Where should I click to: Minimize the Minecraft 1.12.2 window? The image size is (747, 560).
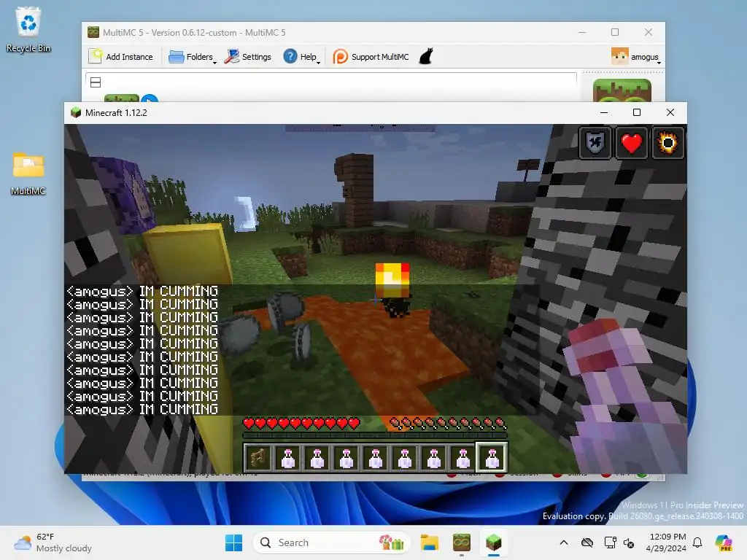604,112
